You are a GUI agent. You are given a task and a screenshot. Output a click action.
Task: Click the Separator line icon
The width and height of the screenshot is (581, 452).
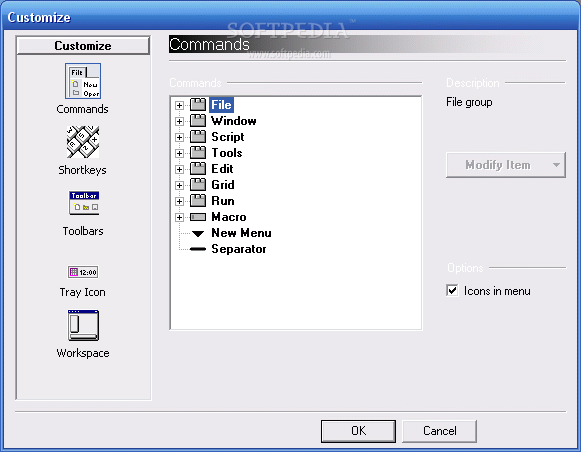(x=198, y=249)
